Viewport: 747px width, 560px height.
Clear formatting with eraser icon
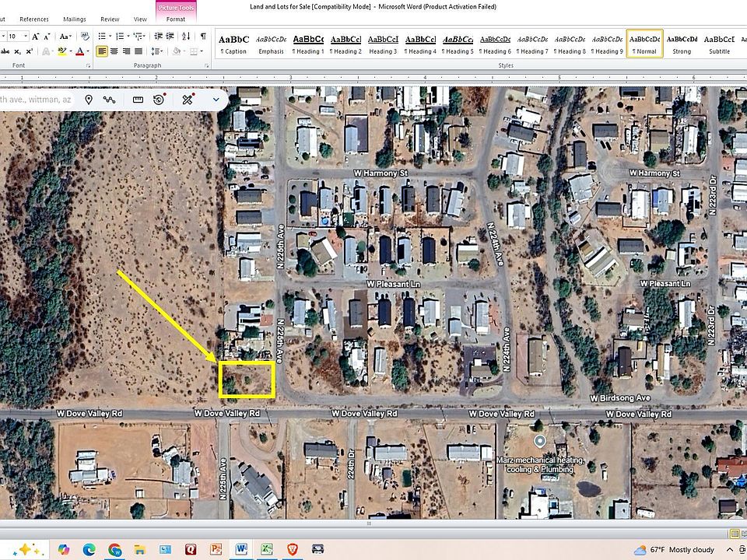85,37
